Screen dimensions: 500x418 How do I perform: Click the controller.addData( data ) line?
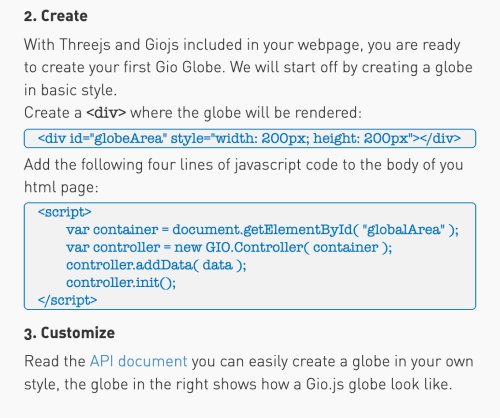[x=156, y=265]
